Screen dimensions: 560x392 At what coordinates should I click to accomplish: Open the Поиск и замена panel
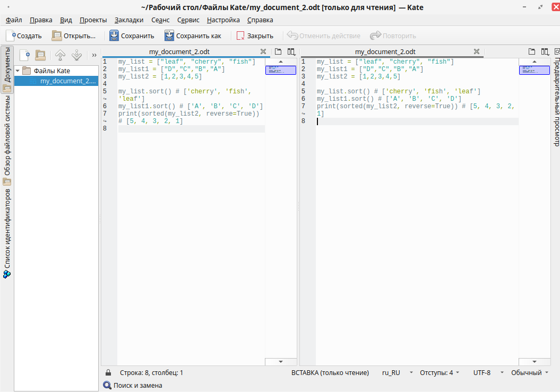tap(133, 385)
